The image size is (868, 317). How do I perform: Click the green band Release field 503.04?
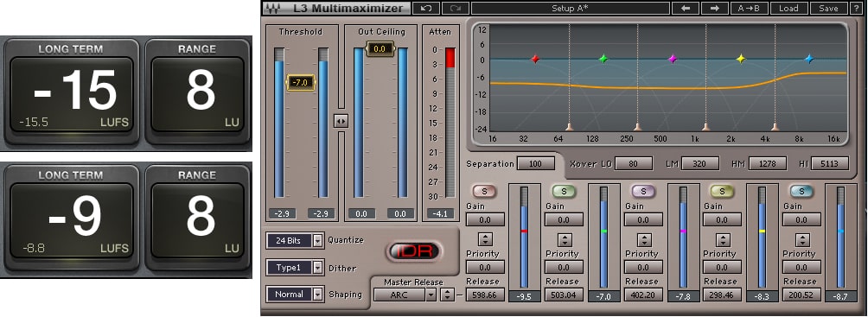pos(565,295)
